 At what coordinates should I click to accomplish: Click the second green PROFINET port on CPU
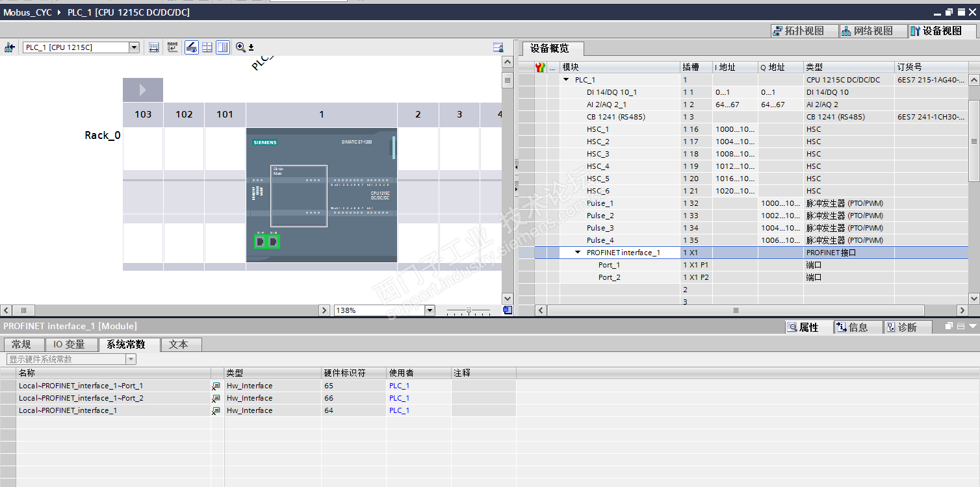pos(274,242)
